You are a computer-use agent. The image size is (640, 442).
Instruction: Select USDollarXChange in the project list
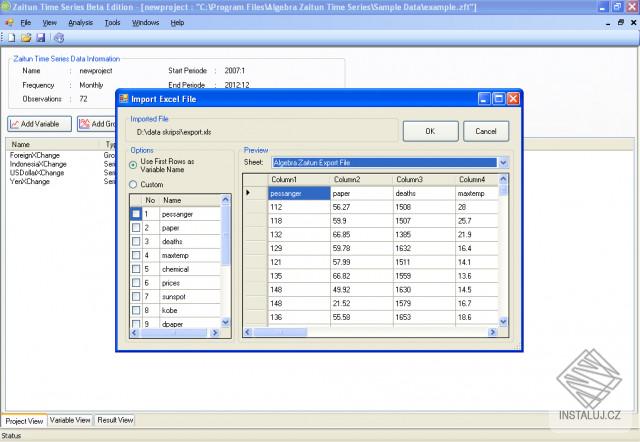point(37,173)
